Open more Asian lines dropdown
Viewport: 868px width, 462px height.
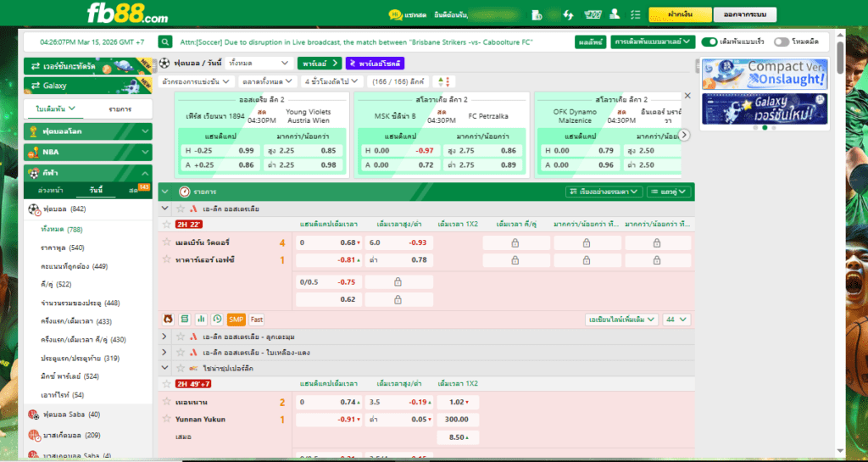click(x=621, y=320)
